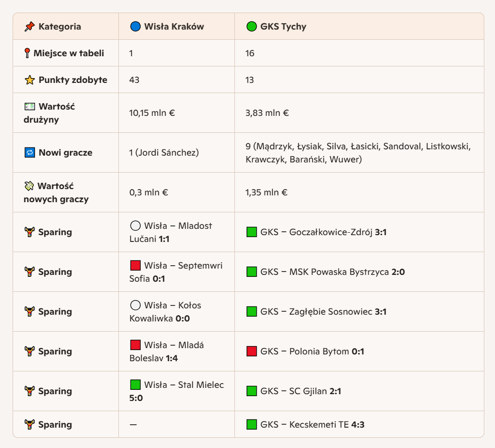Click the pushpin icon beside Kategoria
The image size is (495, 448).
(x=30, y=27)
